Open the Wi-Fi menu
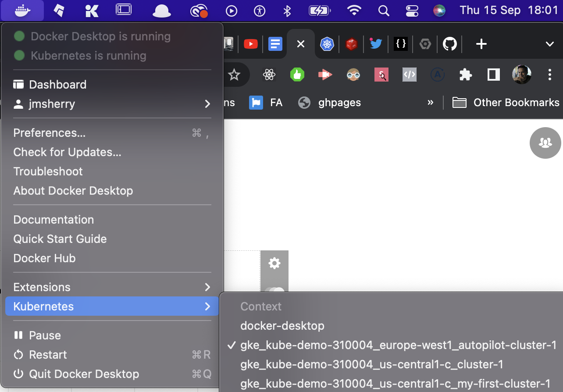Screen dimensions: 563x392 pyautogui.click(x=354, y=11)
